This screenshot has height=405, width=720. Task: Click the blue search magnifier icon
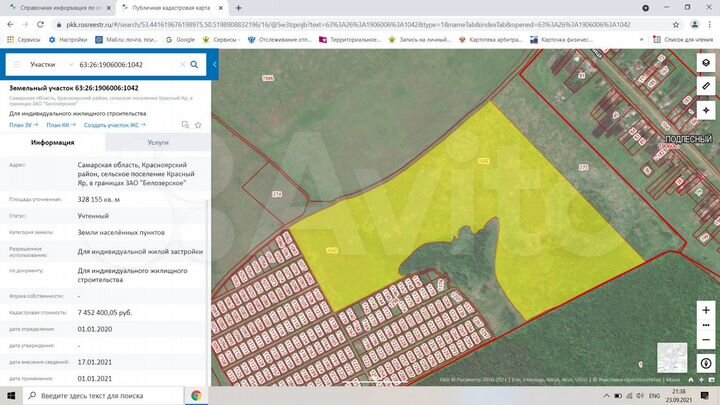tap(195, 64)
